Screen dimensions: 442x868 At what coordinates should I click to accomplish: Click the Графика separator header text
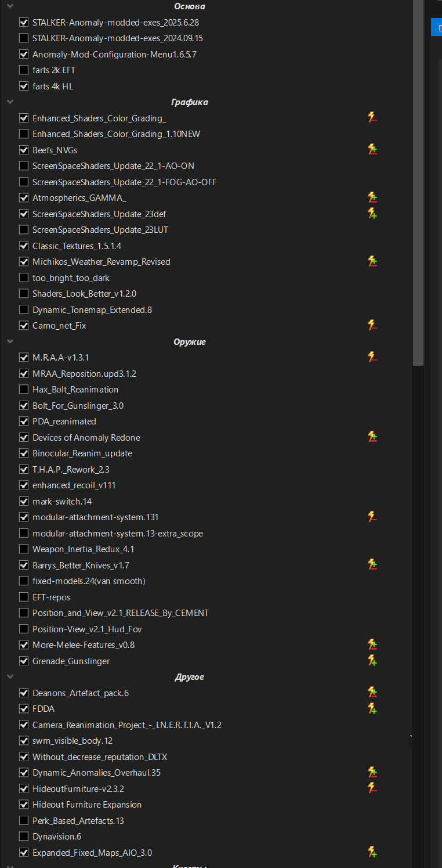pos(190,102)
